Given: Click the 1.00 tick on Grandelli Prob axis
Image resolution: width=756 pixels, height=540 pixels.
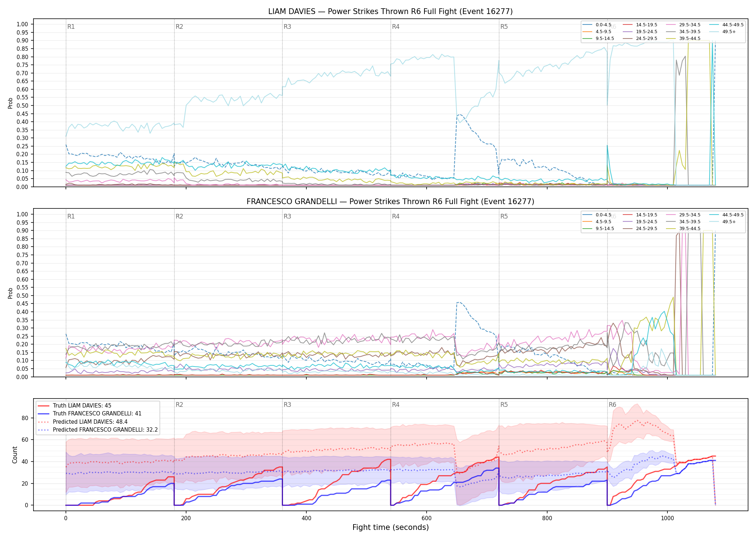Looking at the screenshot, I should click(22, 214).
